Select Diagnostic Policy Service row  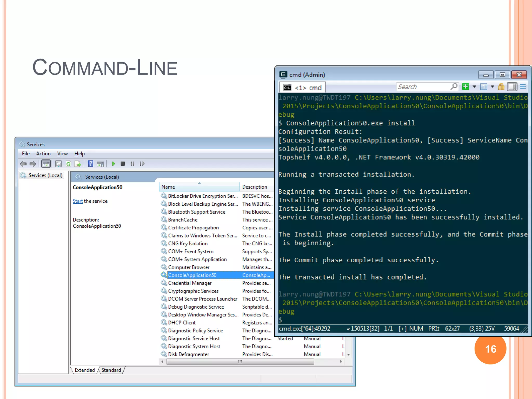(217, 331)
